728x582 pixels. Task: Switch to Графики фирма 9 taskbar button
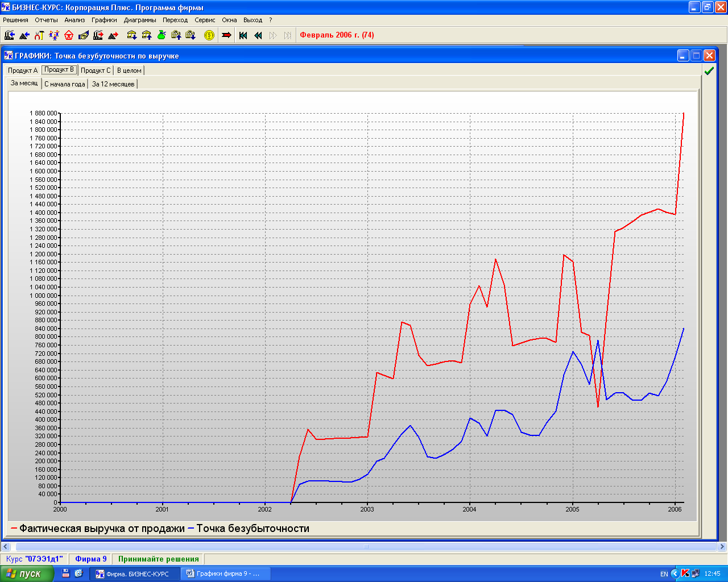click(225, 574)
